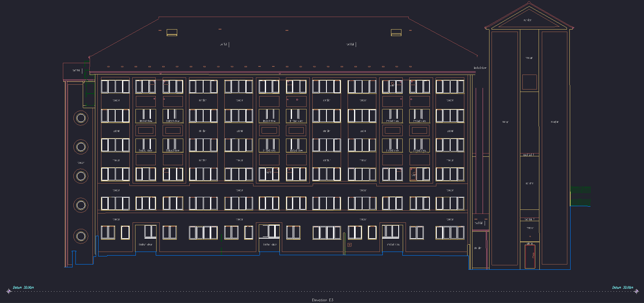Select the green hatched railing beside tower

point(580,196)
